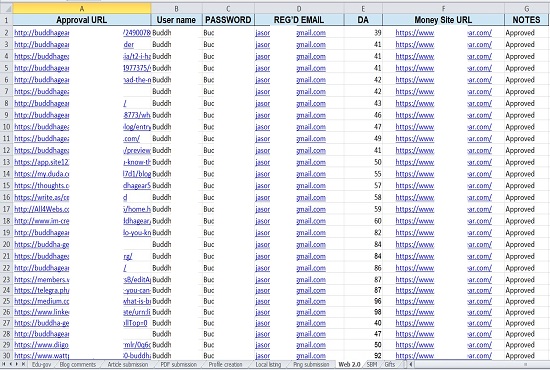Viewport: 550px width, 370px height.
Task: Click the Money Site URL header cell
Action: click(443, 20)
